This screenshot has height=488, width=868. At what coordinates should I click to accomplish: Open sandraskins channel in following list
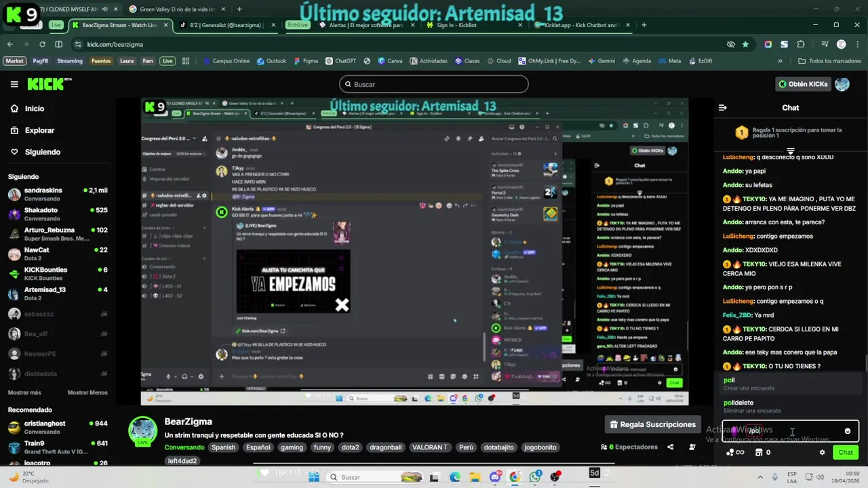[x=57, y=195]
